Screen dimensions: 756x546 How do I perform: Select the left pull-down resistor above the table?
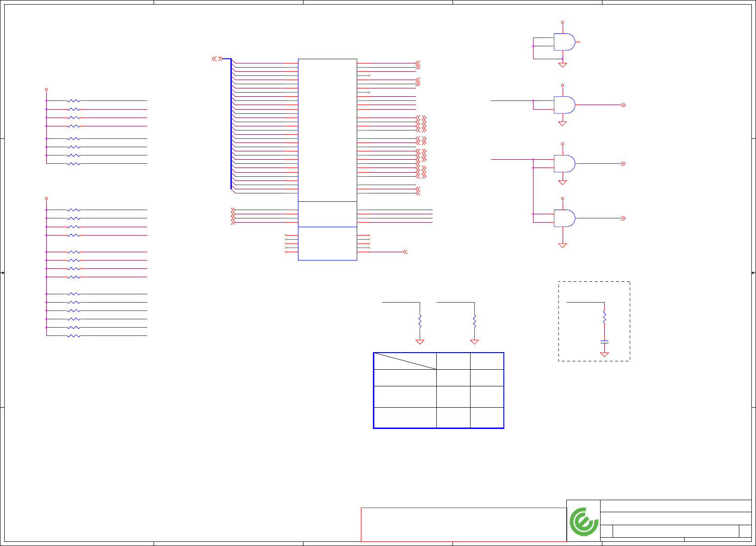click(x=420, y=321)
